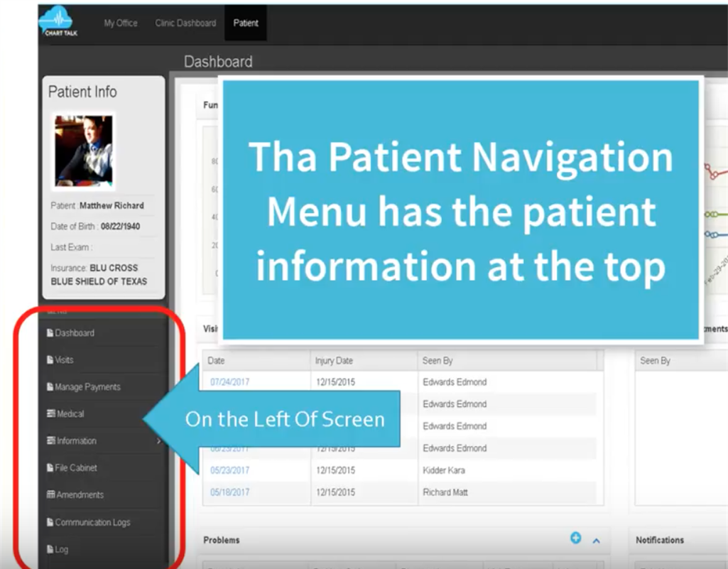
Task: Collapse the Problems panel
Action: (x=596, y=541)
